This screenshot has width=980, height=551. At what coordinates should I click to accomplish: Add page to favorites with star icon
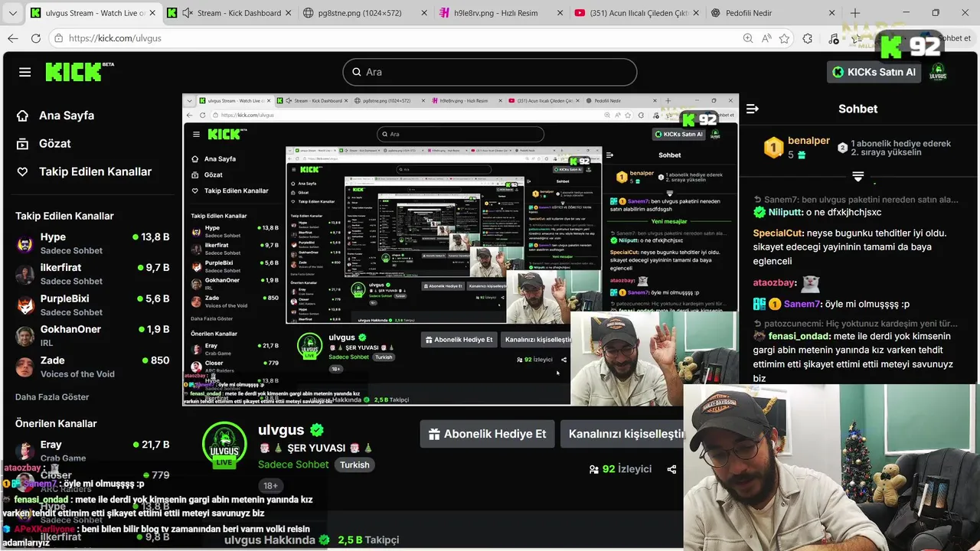pos(785,38)
